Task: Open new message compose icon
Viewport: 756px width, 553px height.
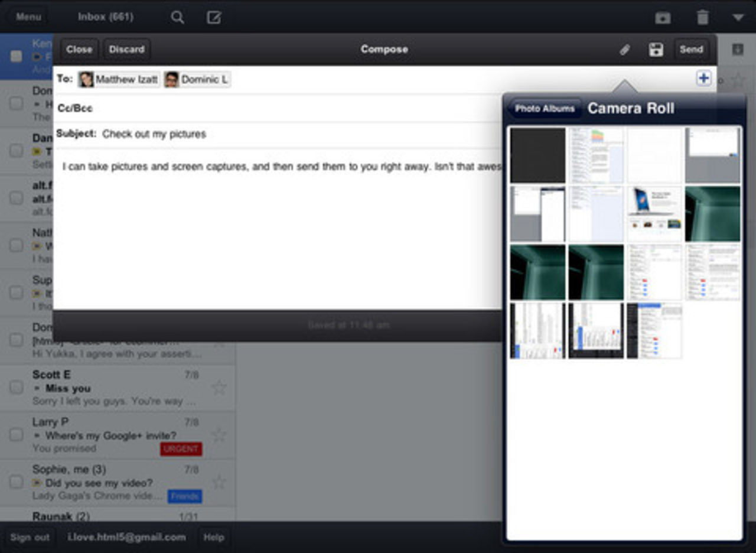Action: [x=214, y=17]
